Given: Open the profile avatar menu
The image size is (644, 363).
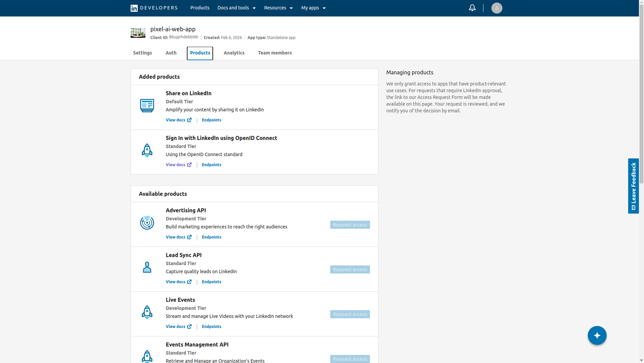Looking at the screenshot, I should click(497, 8).
